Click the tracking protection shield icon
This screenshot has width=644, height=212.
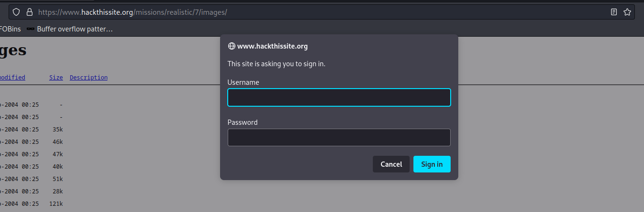click(x=16, y=12)
